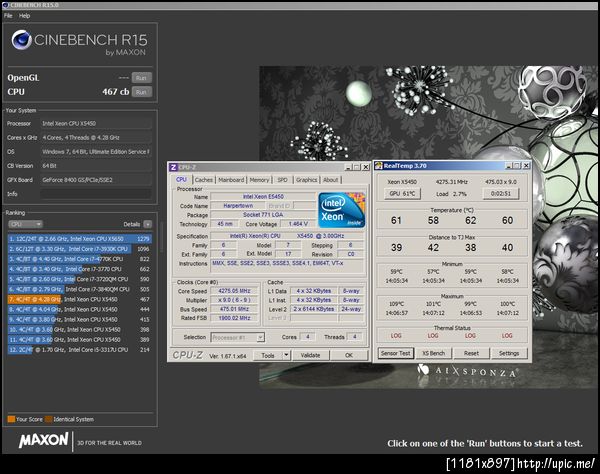Select the 4.04 GHz Xeon X5450 row
Screen dimensions: 600x474
[x=80, y=309]
